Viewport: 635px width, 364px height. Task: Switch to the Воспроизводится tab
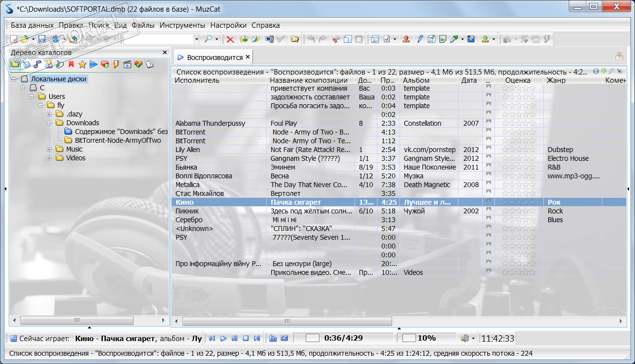pyautogui.click(x=214, y=57)
